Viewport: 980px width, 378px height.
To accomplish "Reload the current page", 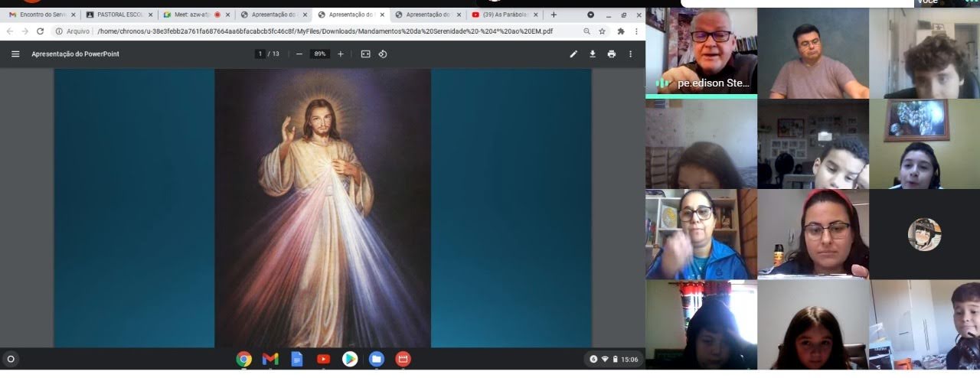I will click(40, 31).
